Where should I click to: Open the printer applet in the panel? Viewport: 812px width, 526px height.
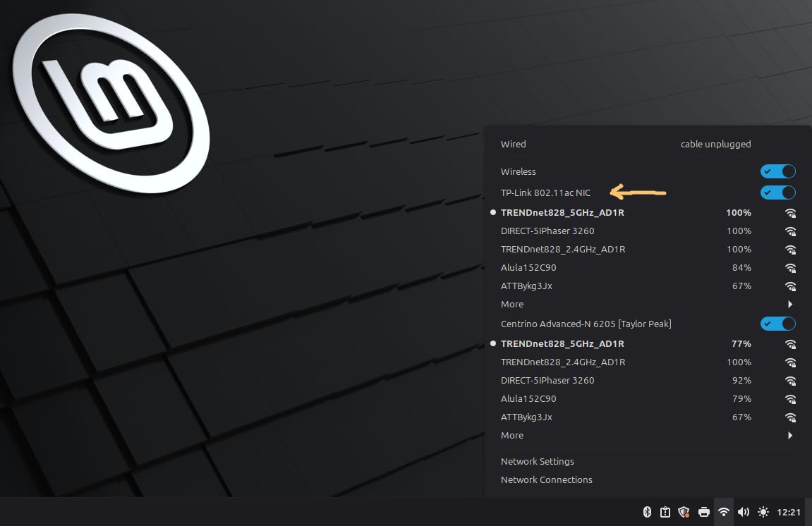pos(703,512)
